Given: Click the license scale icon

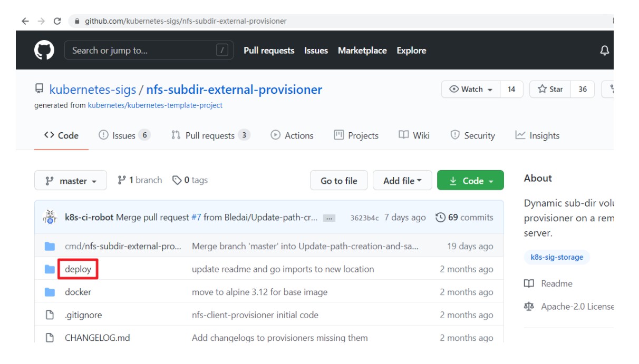Looking at the screenshot, I should (x=529, y=306).
